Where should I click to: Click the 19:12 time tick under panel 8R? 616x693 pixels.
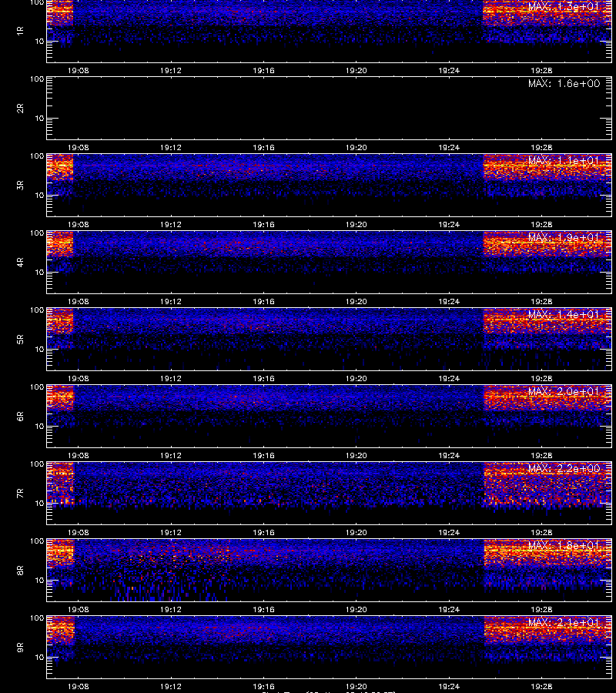click(171, 610)
